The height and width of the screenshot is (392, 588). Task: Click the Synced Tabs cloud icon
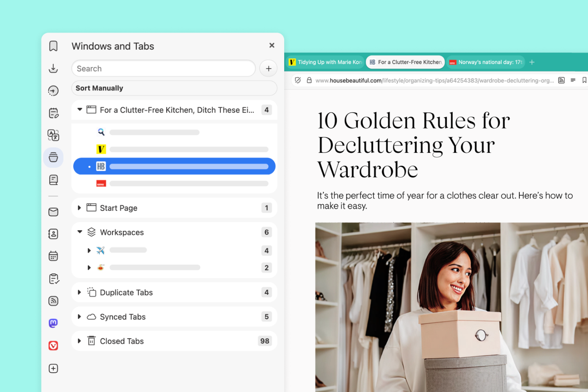click(x=91, y=317)
